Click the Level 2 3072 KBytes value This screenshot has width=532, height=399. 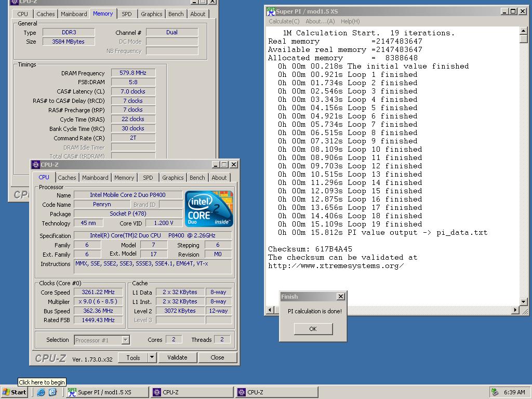180,311
